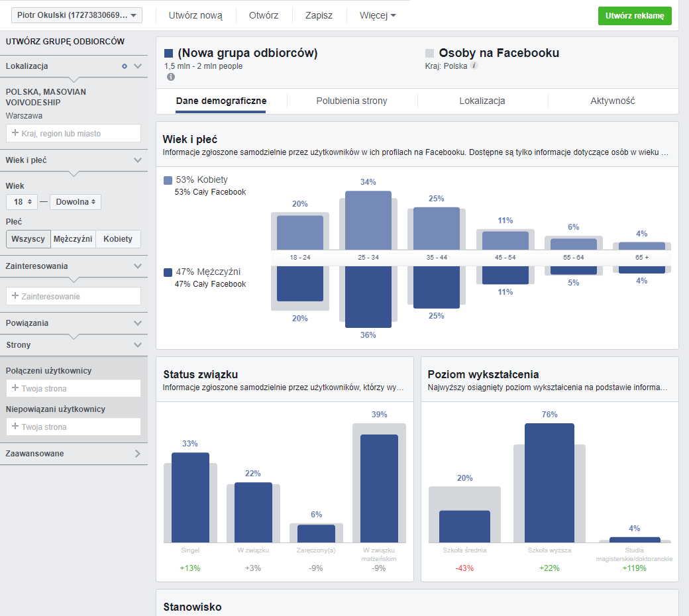
Task: Select the Kobiety gender filter
Action: pyautogui.click(x=118, y=239)
